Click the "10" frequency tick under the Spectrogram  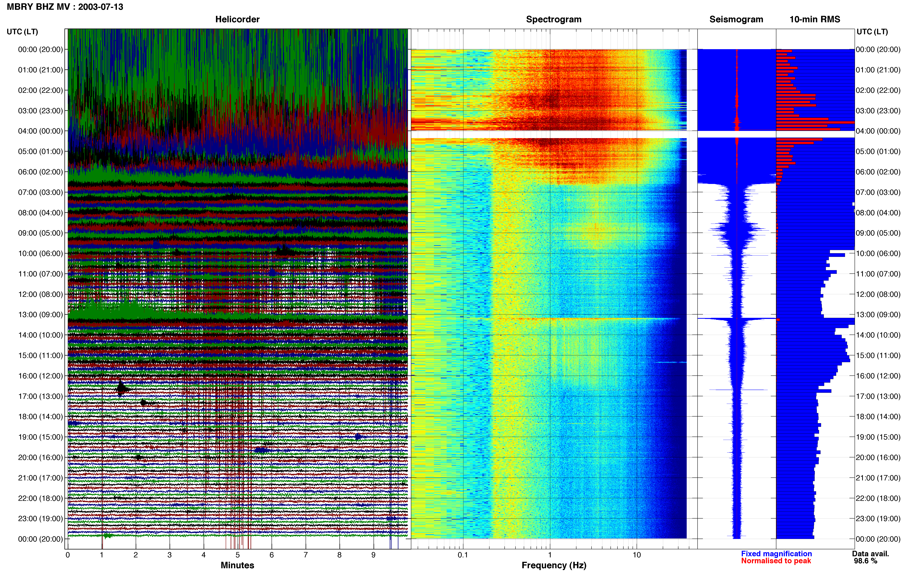(x=637, y=555)
